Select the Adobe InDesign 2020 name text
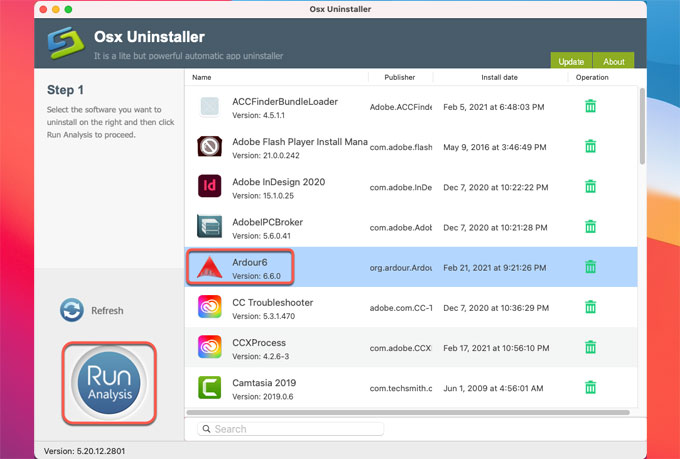Viewport: 680px width, 459px height. coord(278,182)
